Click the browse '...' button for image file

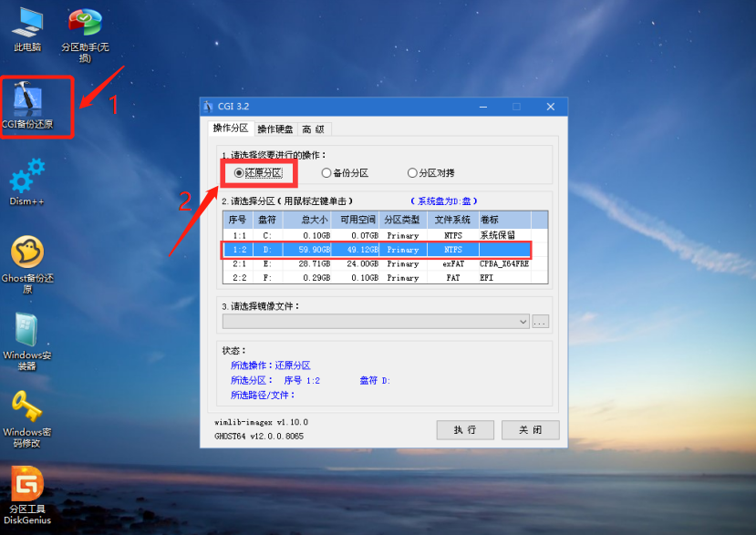(x=540, y=322)
